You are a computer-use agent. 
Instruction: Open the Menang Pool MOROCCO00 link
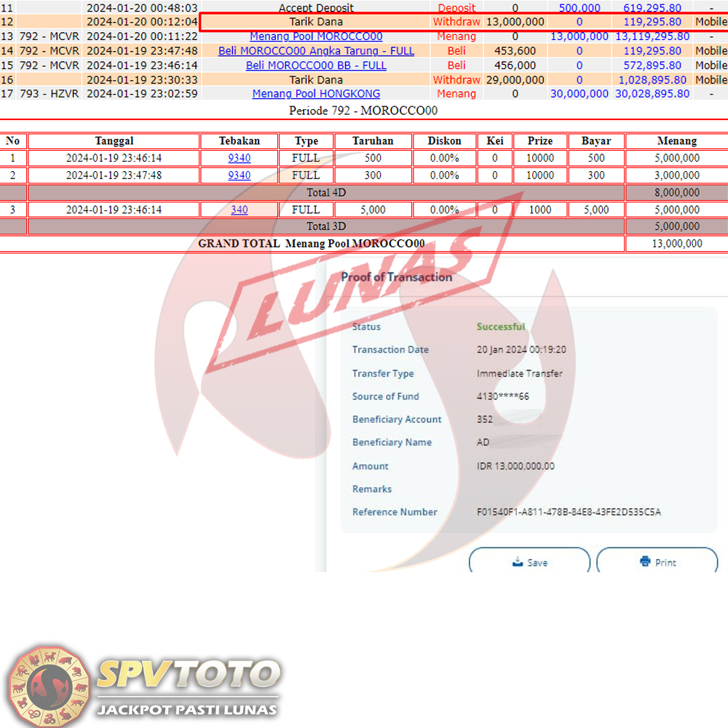[316, 36]
